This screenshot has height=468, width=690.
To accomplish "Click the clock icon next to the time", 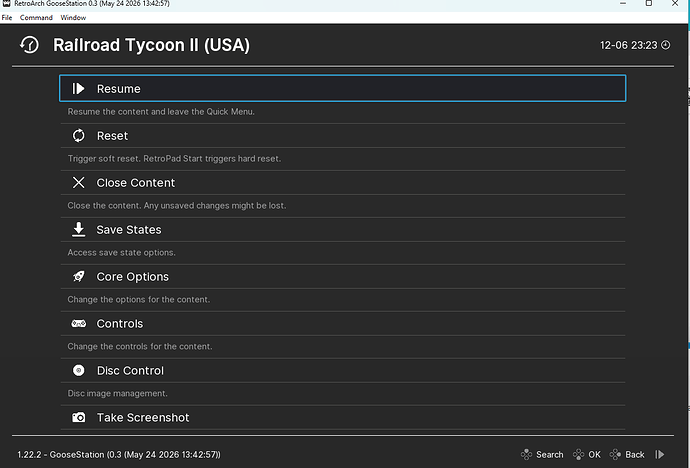I will tap(666, 45).
